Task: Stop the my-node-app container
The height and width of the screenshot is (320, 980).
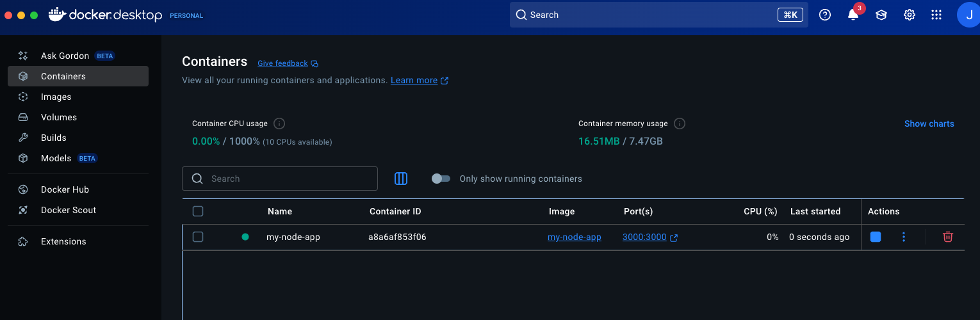Action: [876, 237]
